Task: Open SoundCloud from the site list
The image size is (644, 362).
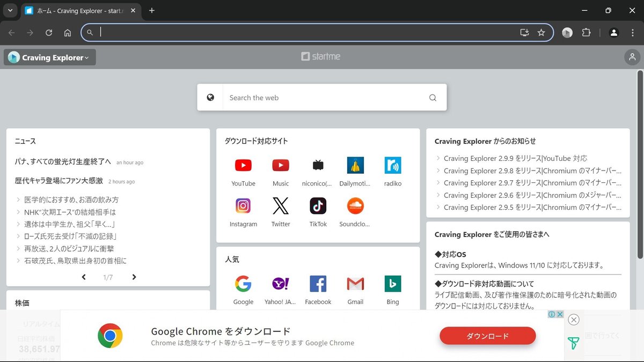Action: [355, 205]
